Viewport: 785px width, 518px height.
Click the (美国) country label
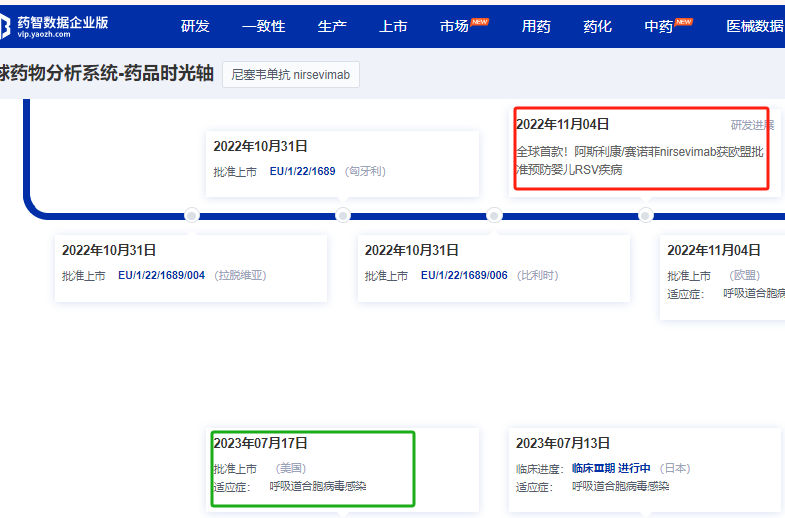click(291, 468)
